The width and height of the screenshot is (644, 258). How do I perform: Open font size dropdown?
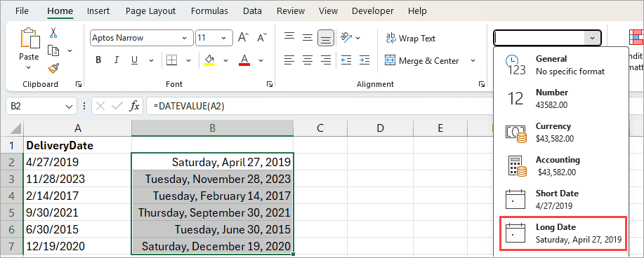point(224,38)
